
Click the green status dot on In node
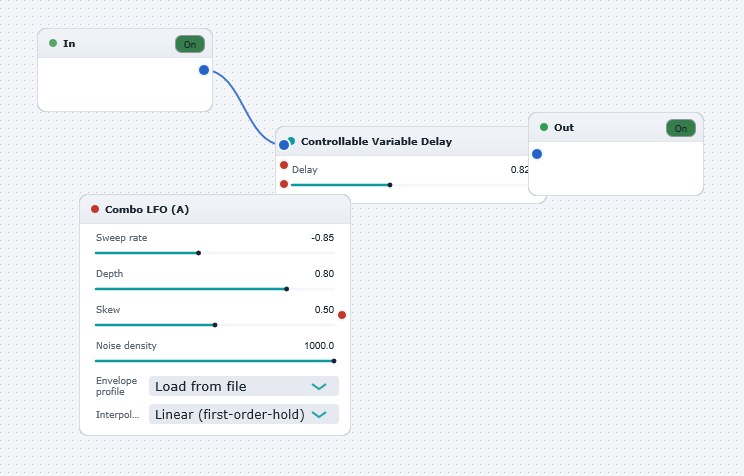53,43
